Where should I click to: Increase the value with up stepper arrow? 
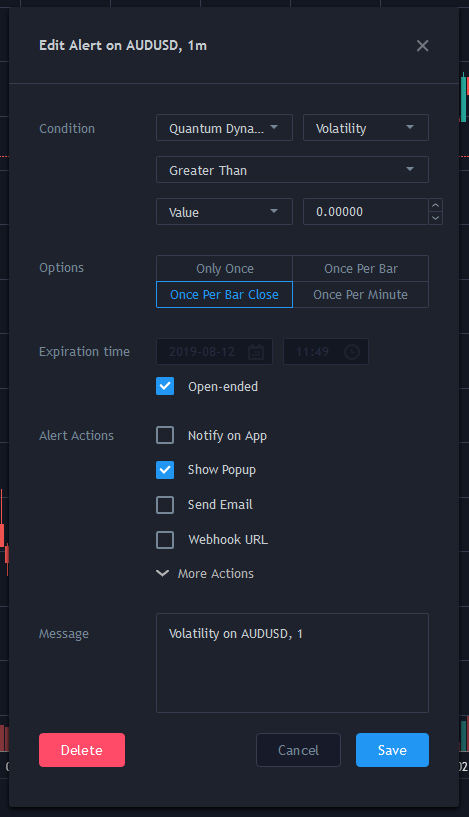coord(436,205)
